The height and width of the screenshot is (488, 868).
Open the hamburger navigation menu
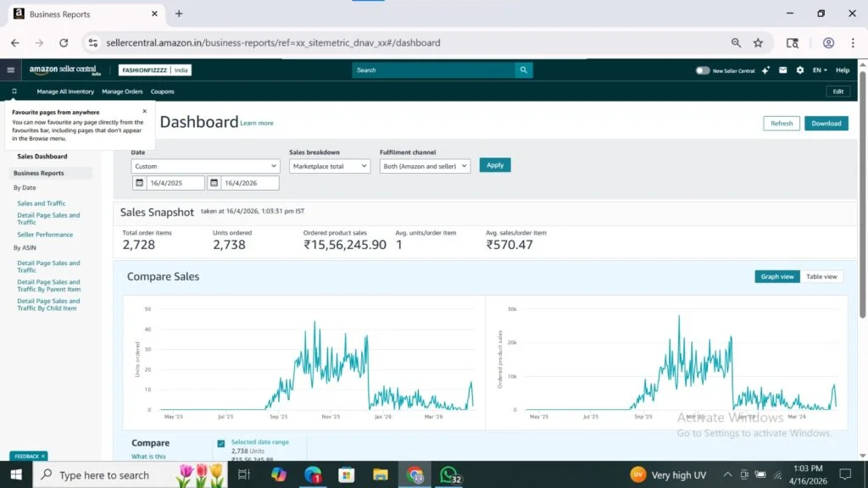(x=10, y=70)
